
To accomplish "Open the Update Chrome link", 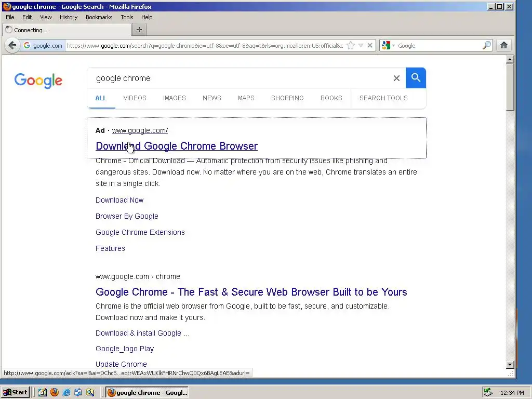I will (x=121, y=364).
